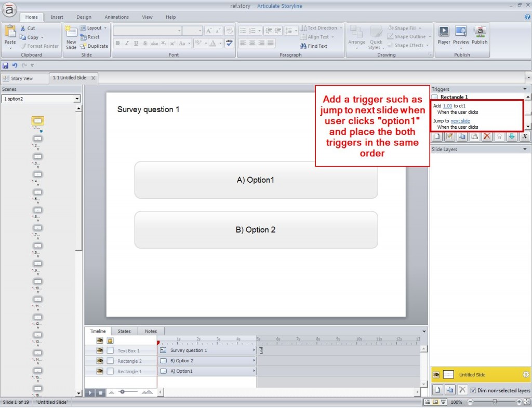Viewport: 532px width, 408px height.
Task: Move trigger down with blue arrow
Action: (x=512, y=136)
